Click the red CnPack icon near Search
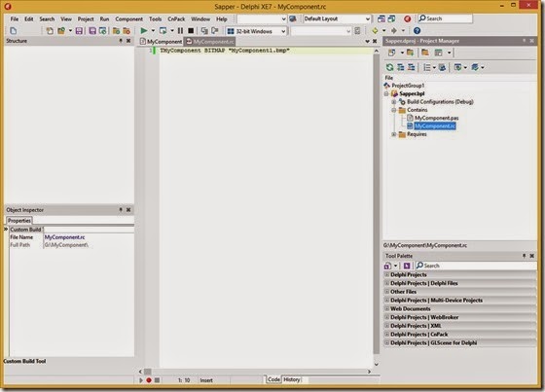 pyautogui.click(x=408, y=18)
